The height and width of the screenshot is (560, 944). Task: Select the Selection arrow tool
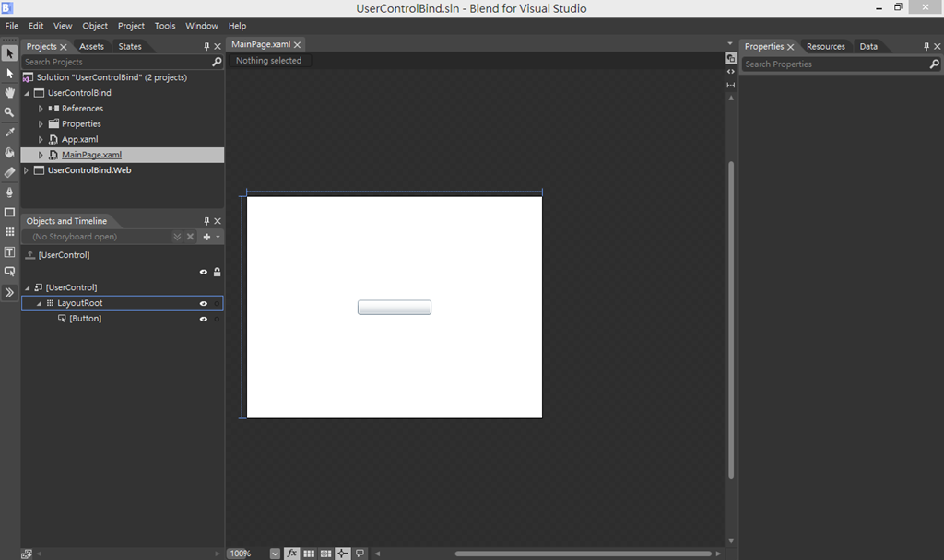(9, 53)
